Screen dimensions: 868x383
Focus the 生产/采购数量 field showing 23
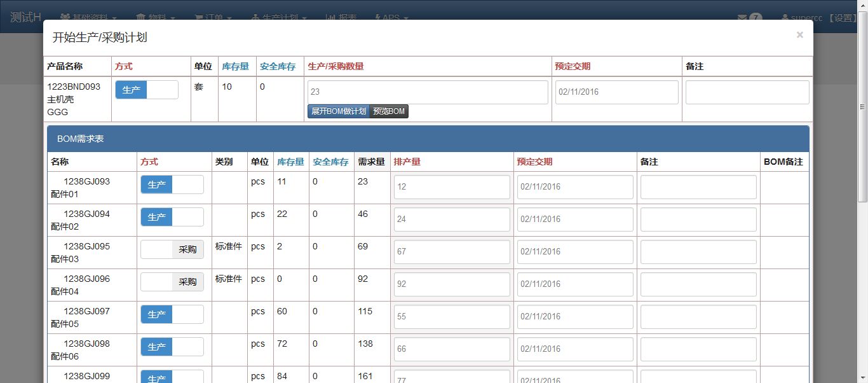tap(427, 92)
